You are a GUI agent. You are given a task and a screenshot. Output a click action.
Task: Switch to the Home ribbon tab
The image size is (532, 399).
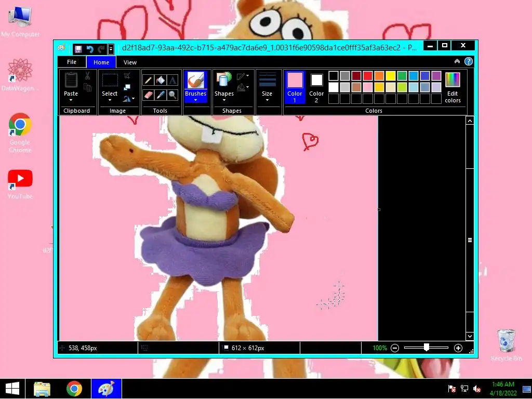point(101,62)
